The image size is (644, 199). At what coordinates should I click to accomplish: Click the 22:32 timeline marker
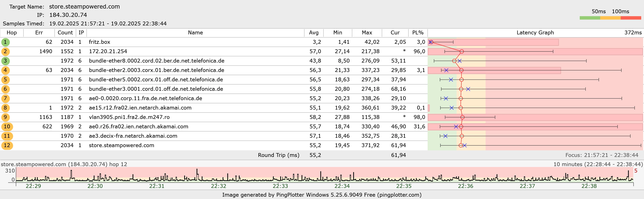coord(219,186)
